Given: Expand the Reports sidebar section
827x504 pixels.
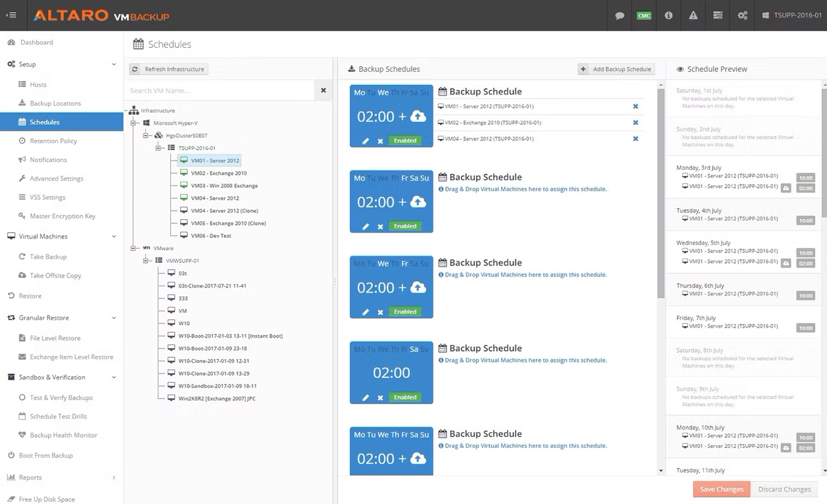Looking at the screenshot, I should coord(114,477).
